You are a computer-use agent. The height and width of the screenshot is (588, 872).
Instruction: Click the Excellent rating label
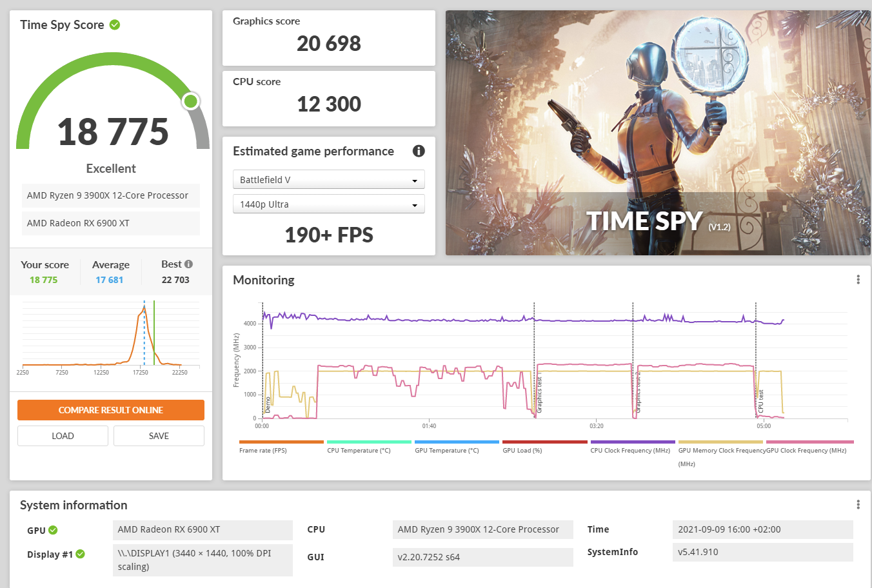pyautogui.click(x=111, y=168)
